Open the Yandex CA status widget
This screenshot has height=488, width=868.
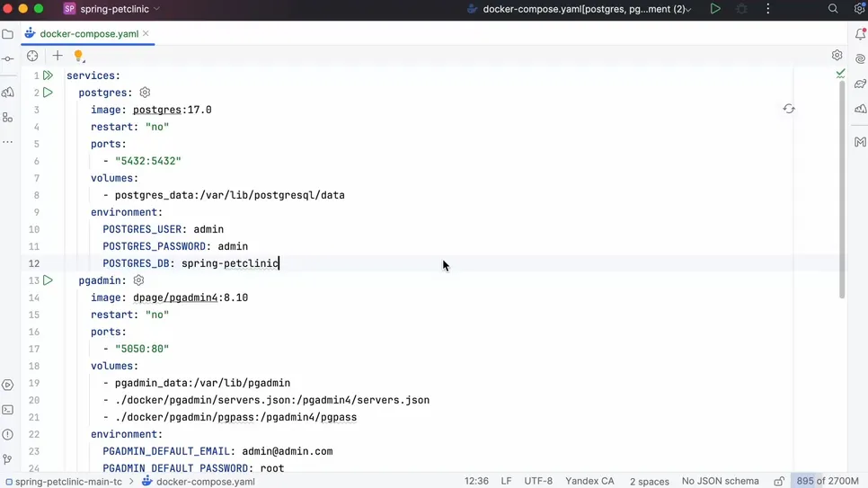589,482
